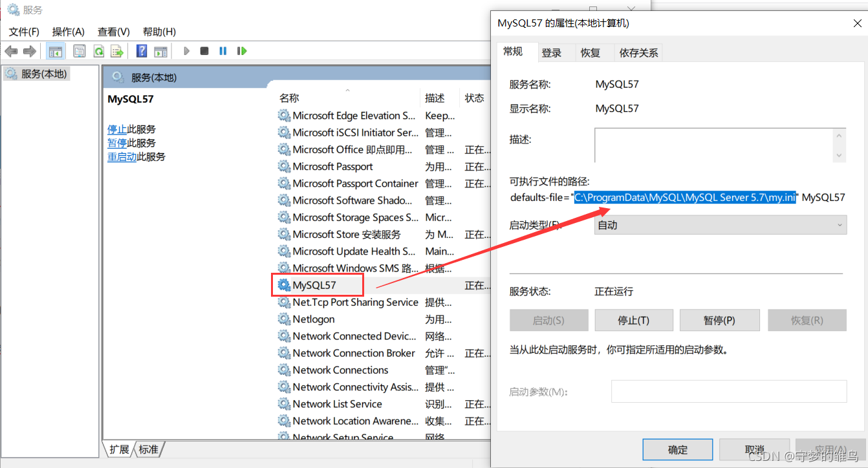This screenshot has height=468, width=868.
Task: Confirm with the 确定 button
Action: (x=678, y=450)
